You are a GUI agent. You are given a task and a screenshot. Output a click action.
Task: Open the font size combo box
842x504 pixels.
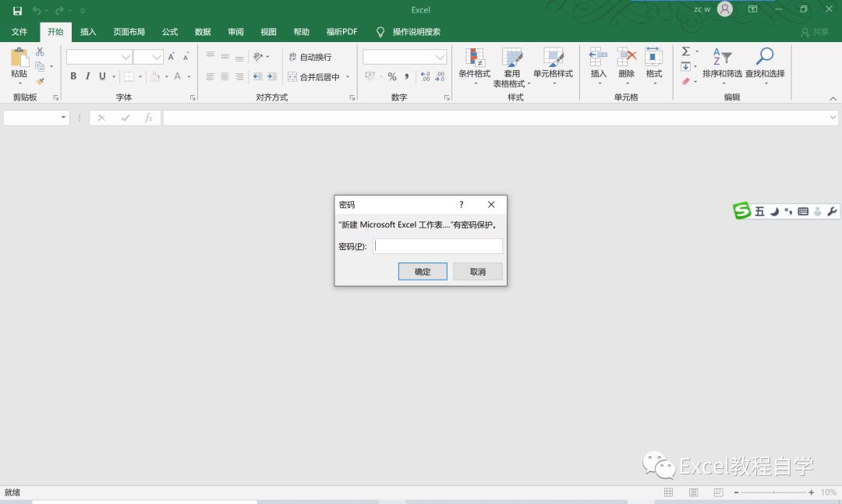point(148,57)
